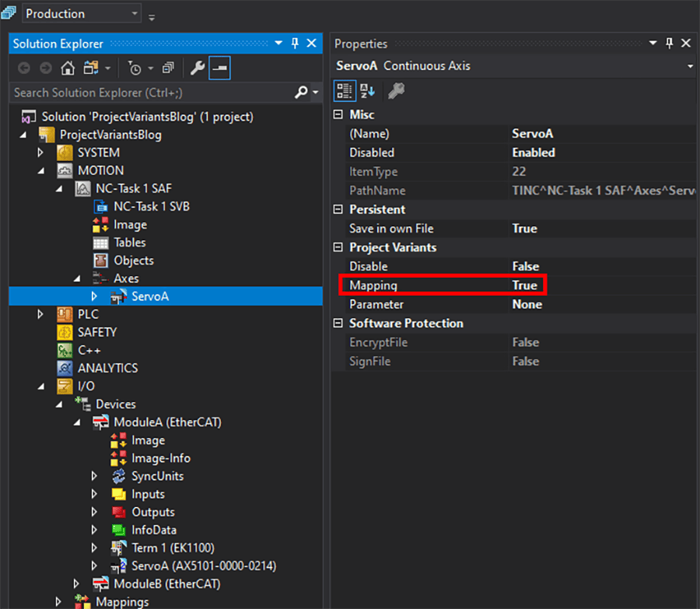
Task: Select ModuleA (EtherCAT) device
Action: point(167,422)
